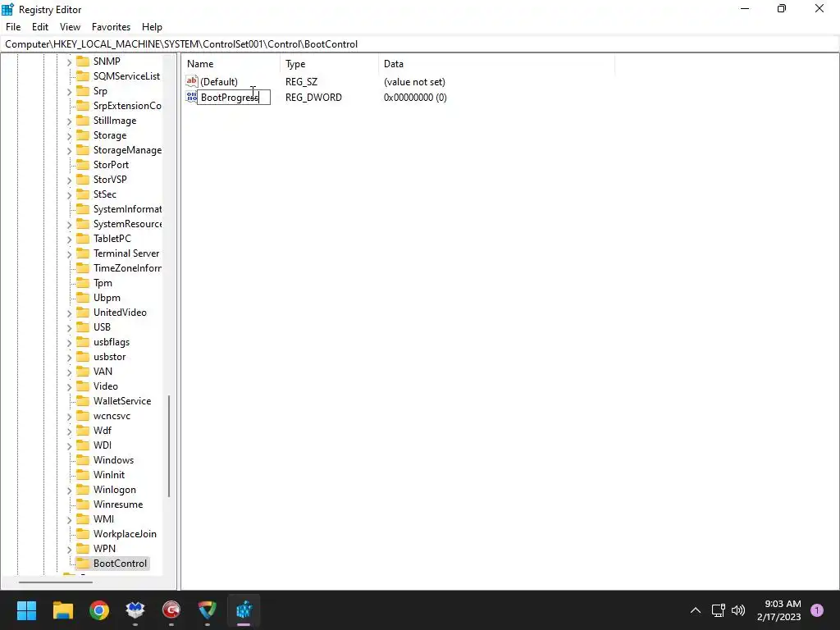Select the StSec tree key
Image resolution: width=840 pixels, height=630 pixels.
coord(104,194)
